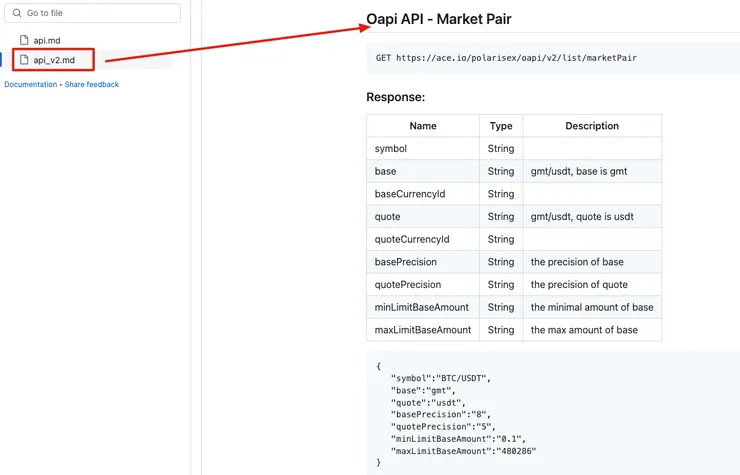Open api.md in the file tree
The image size is (740, 475).
(x=47, y=40)
